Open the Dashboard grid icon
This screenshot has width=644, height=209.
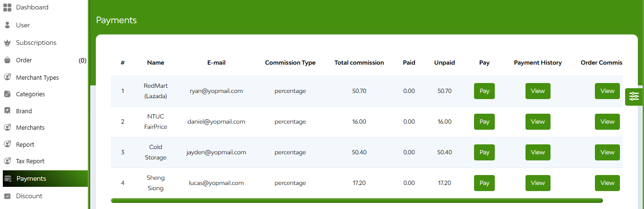point(7,7)
